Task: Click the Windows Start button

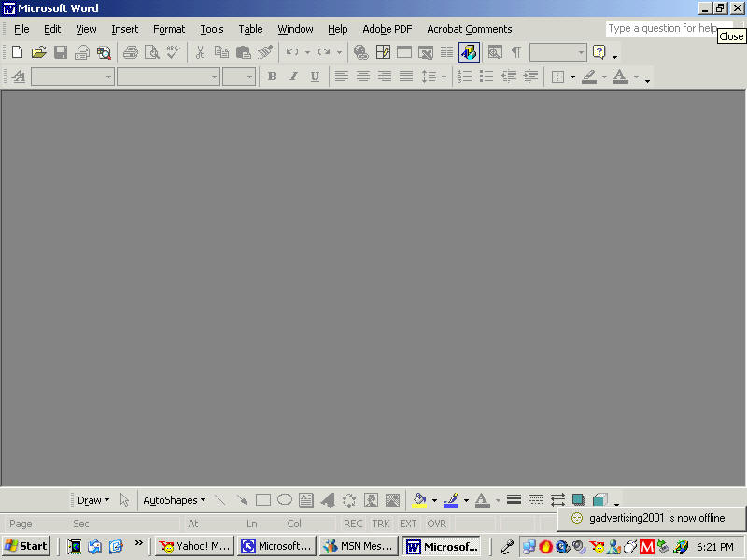Action: point(26,546)
